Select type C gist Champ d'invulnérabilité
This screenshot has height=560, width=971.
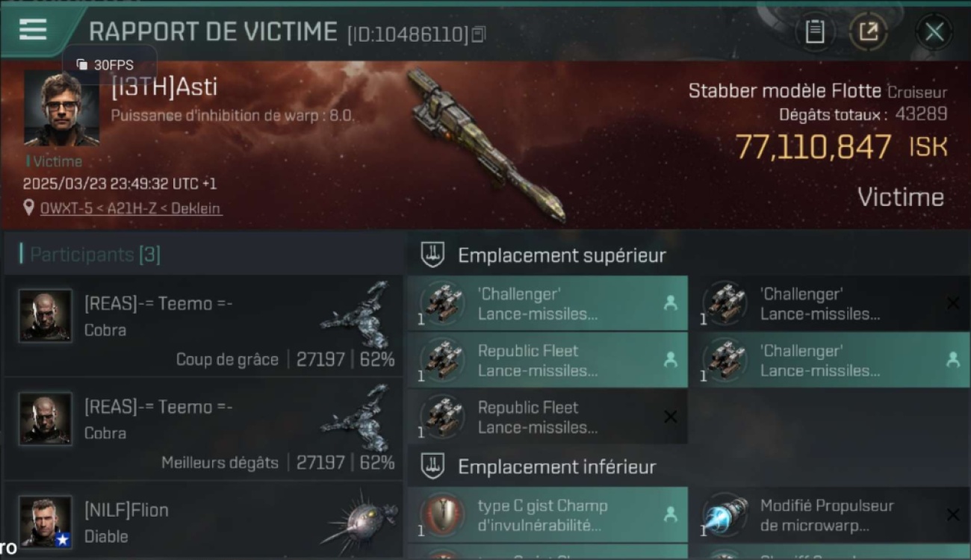coord(547,515)
